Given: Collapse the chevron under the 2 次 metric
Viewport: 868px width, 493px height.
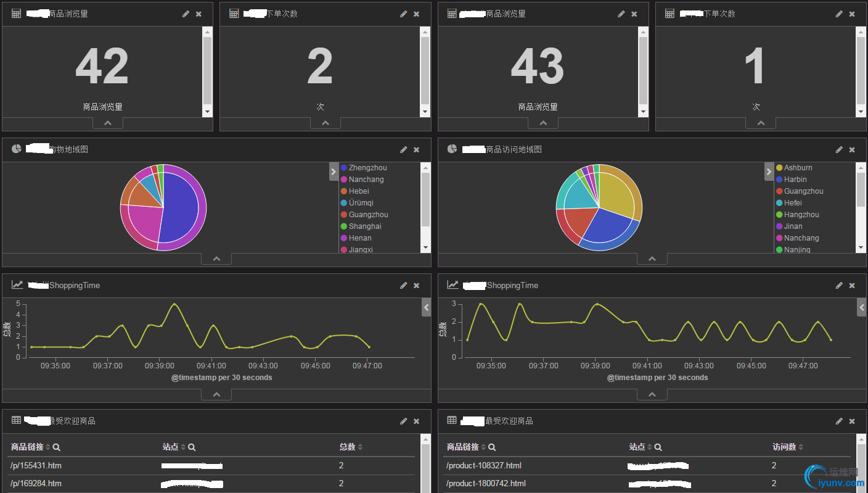Looking at the screenshot, I should click(x=325, y=123).
